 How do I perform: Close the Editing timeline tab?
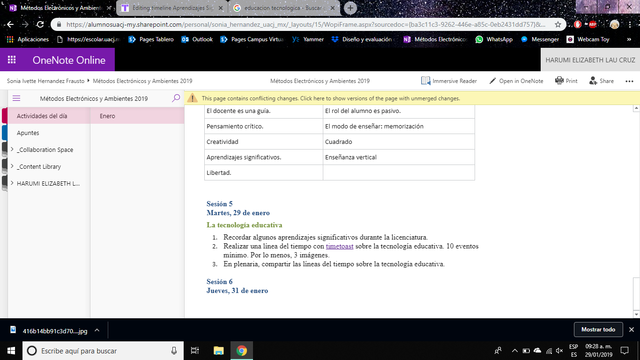tap(220, 8)
